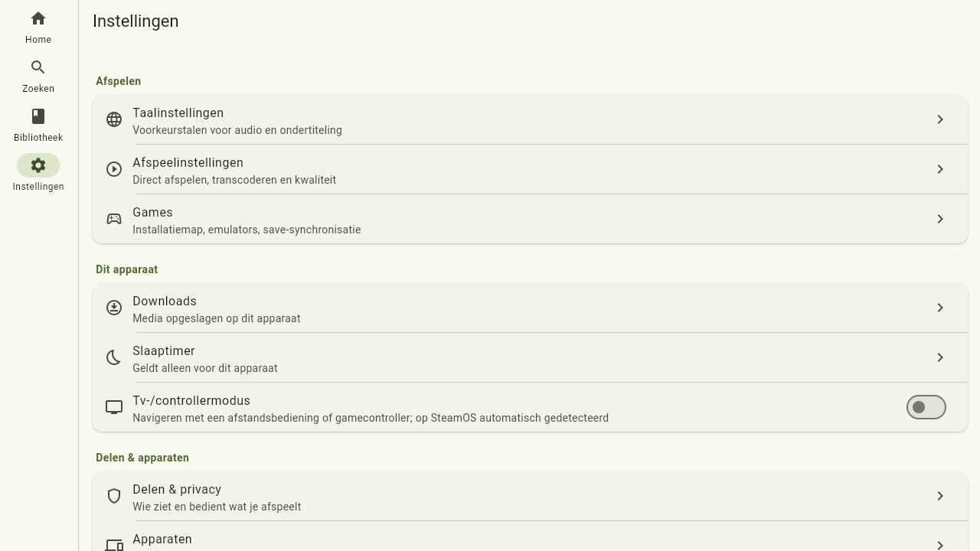
Task: Go to Home in the sidebar
Action: coord(38,28)
